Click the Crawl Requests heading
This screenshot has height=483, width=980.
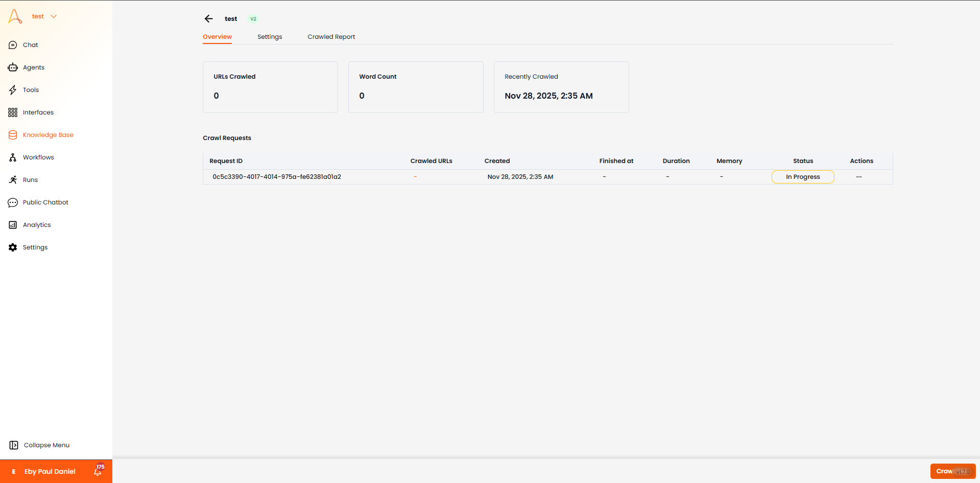tap(227, 138)
